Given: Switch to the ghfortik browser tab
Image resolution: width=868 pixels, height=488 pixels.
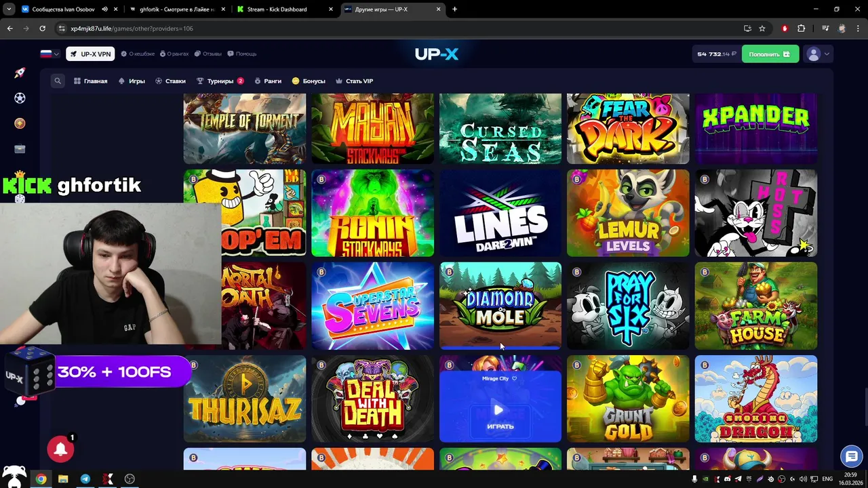Looking at the screenshot, I should (x=177, y=9).
